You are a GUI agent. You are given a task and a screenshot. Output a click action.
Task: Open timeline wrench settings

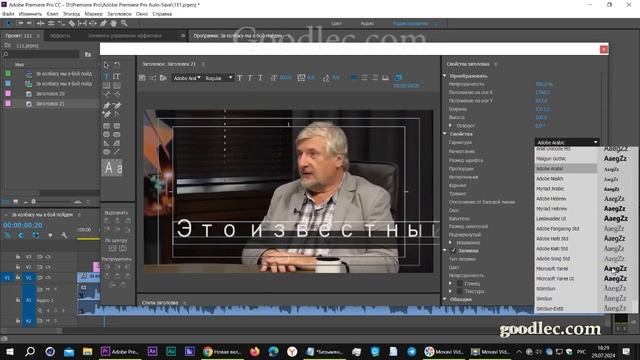click(x=64, y=236)
